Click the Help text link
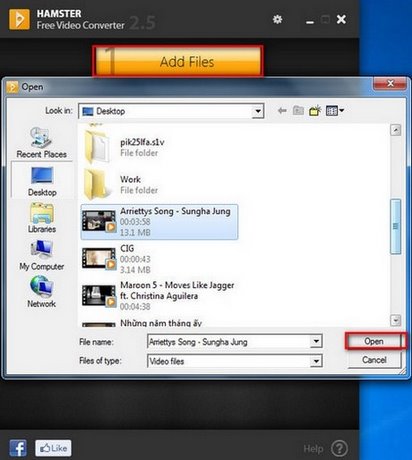Screen dimensions: 412x460 click(313, 449)
